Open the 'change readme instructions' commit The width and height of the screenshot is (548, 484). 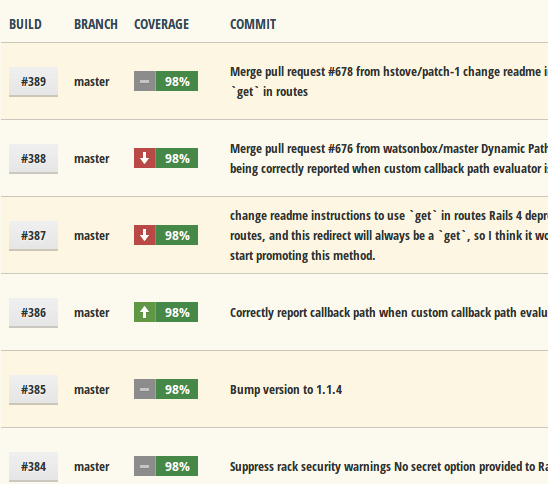389,236
